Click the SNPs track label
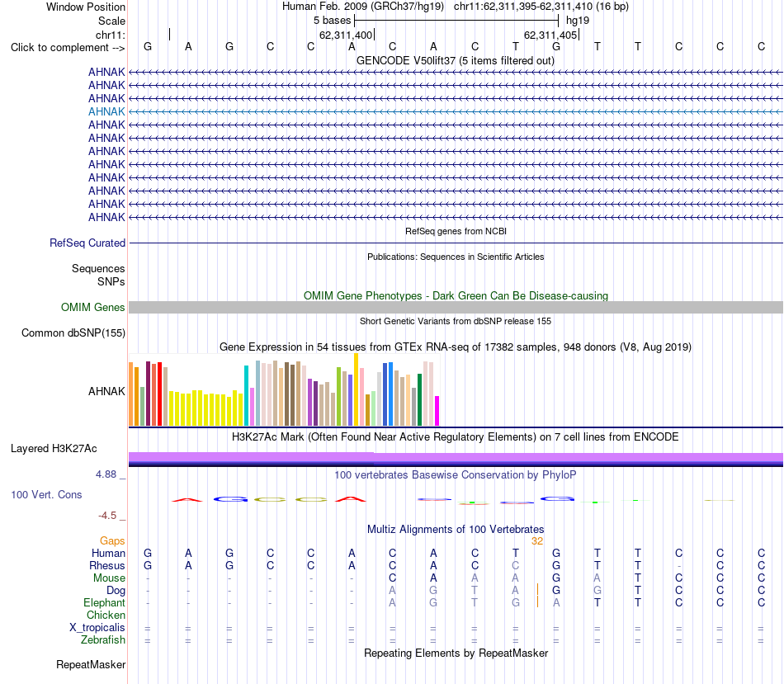The image size is (784, 684). 111,281
